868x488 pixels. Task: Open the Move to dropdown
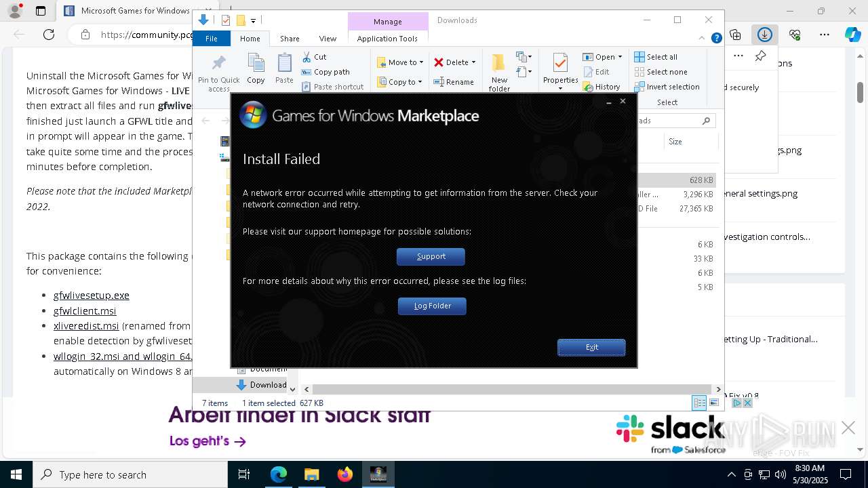(400, 62)
